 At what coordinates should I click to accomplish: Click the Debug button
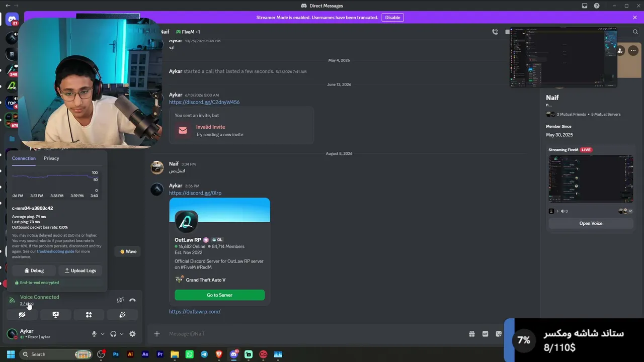pos(34,270)
